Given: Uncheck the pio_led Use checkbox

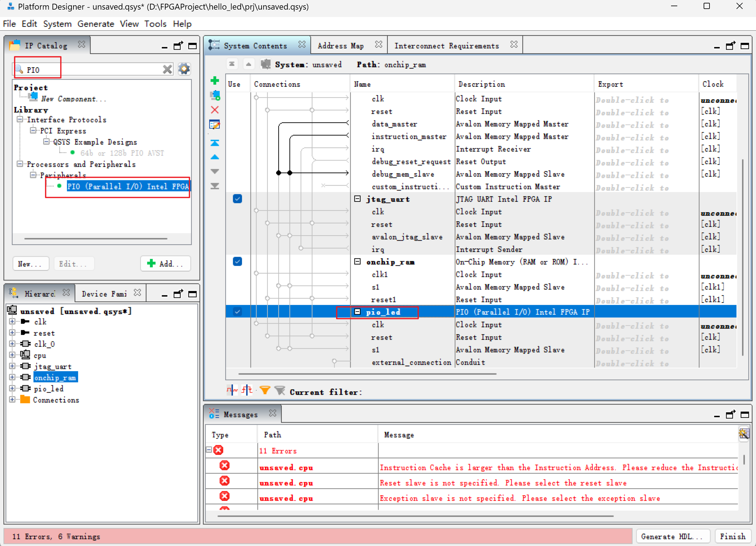Looking at the screenshot, I should point(237,312).
